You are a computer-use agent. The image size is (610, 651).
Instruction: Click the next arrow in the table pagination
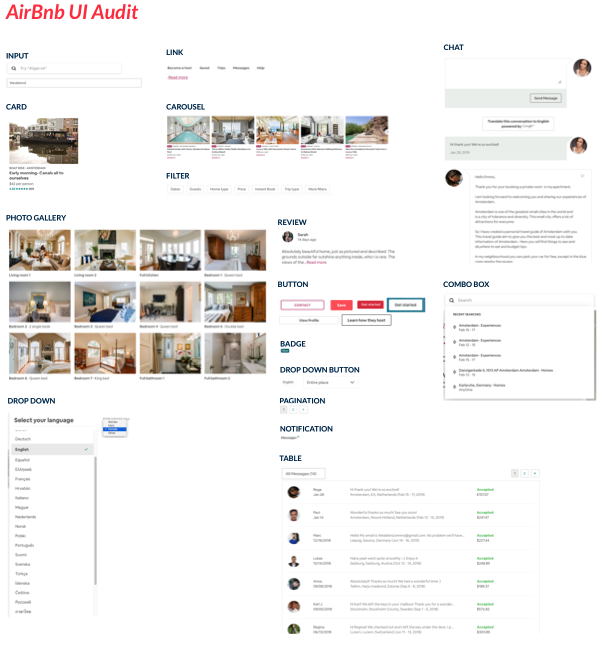pyautogui.click(x=535, y=474)
